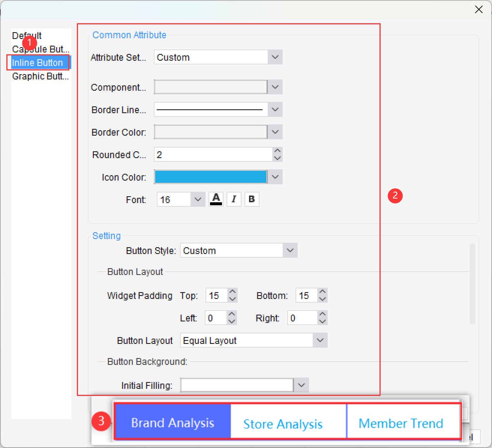This screenshot has width=492, height=448.
Task: Apply italic formatting to the button font
Action: pos(234,199)
